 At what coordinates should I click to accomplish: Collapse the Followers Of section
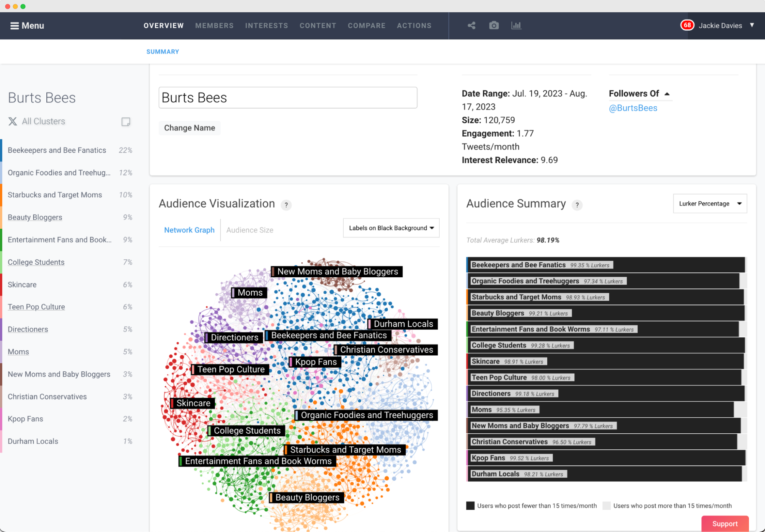point(667,93)
